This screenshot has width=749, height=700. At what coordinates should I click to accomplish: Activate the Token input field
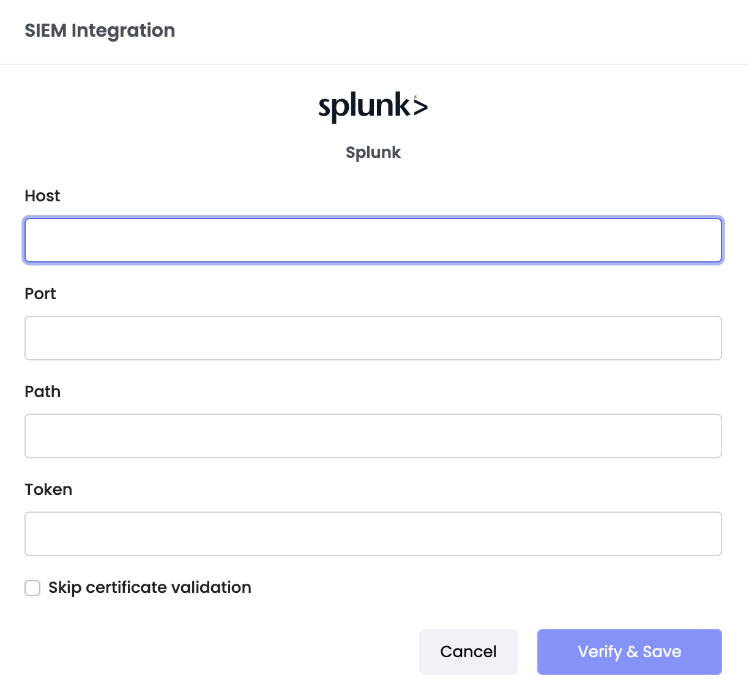coord(373,534)
